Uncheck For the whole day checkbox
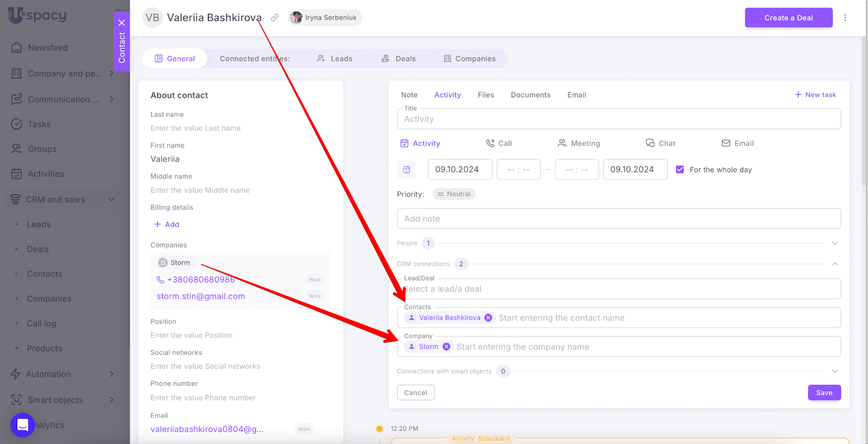This screenshot has width=868, height=444. pyautogui.click(x=680, y=170)
